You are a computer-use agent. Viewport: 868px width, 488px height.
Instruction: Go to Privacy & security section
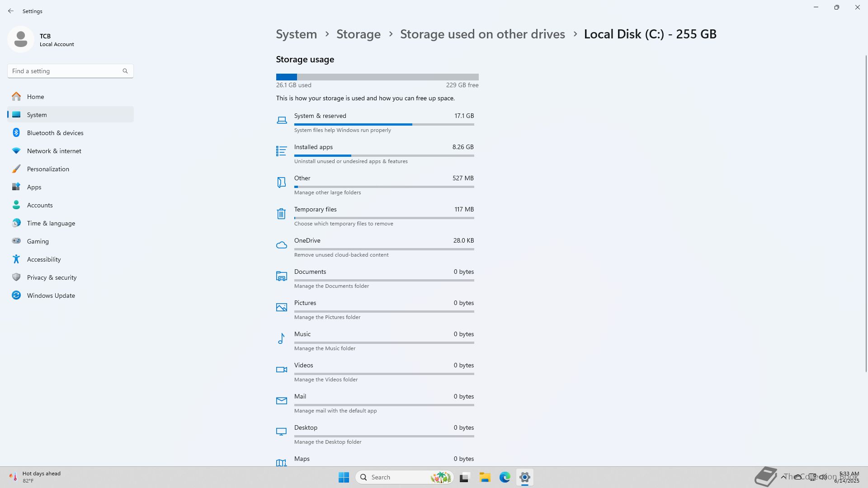click(x=52, y=277)
